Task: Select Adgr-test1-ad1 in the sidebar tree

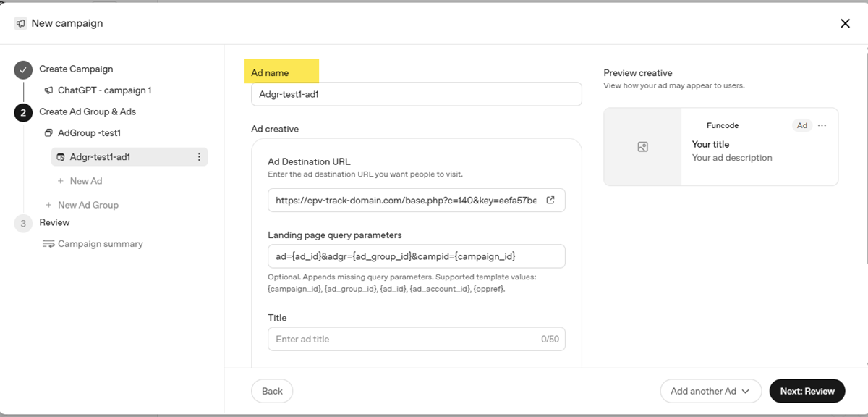Action: click(x=129, y=157)
